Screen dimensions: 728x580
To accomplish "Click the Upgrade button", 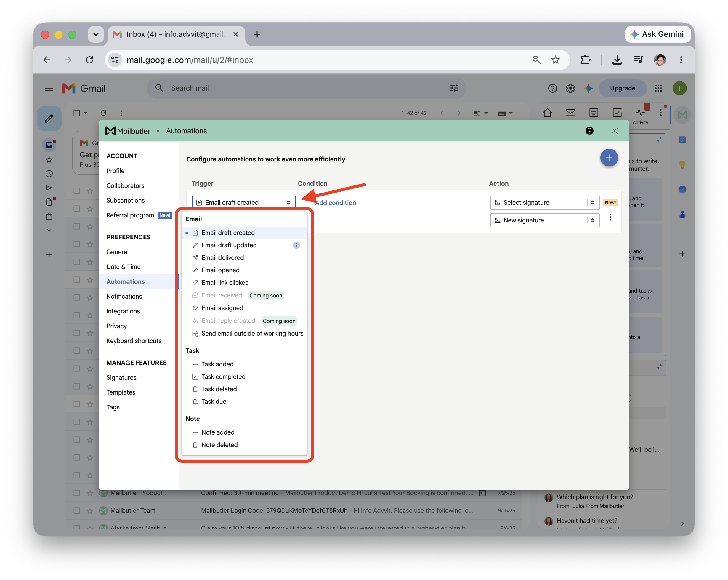I will (622, 88).
